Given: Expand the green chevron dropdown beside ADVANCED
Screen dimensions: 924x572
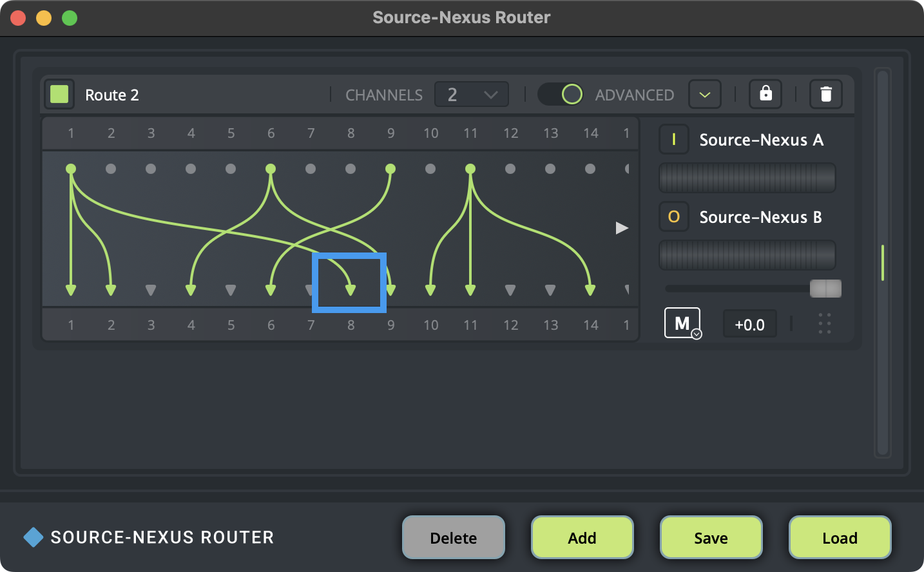Looking at the screenshot, I should [705, 95].
